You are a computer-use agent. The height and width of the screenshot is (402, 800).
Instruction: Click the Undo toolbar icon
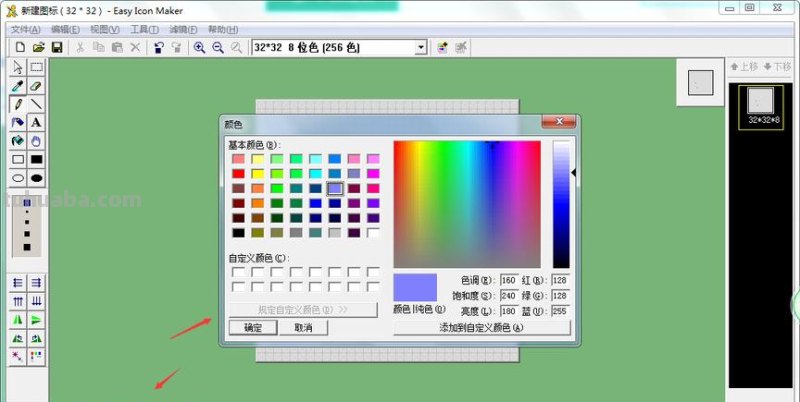(159, 47)
